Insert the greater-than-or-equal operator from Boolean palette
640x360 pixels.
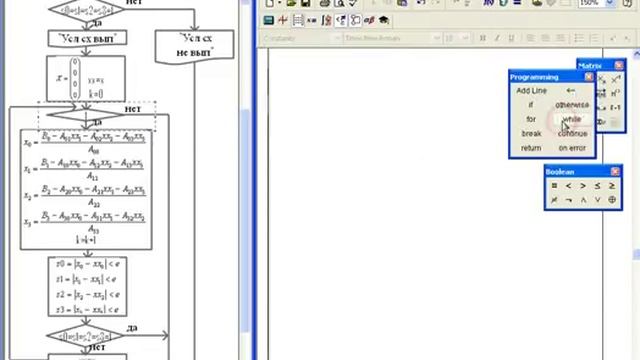[612, 186]
